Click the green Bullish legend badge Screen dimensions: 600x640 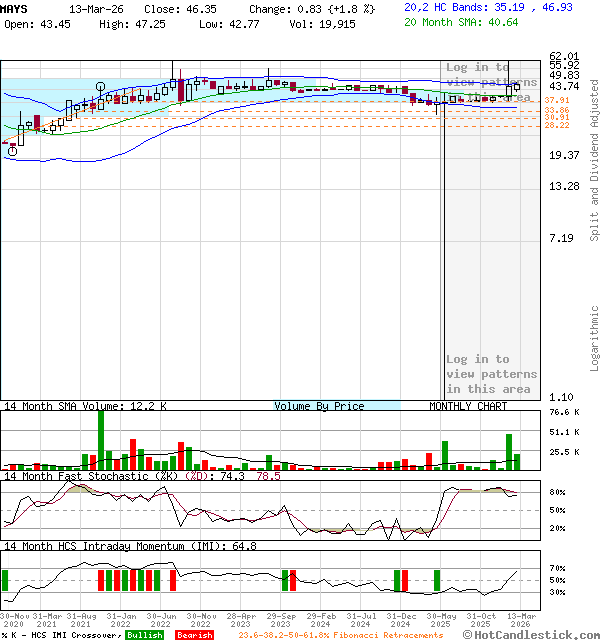coord(144,635)
